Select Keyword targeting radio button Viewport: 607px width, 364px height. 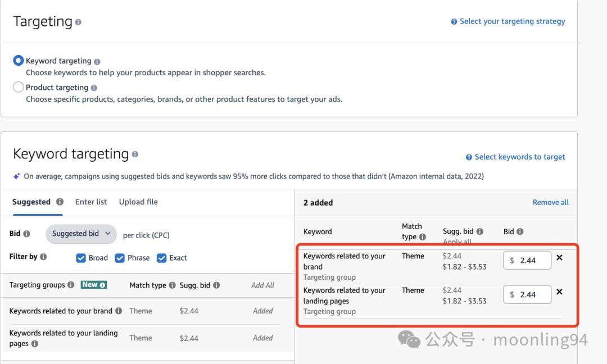[x=19, y=61]
